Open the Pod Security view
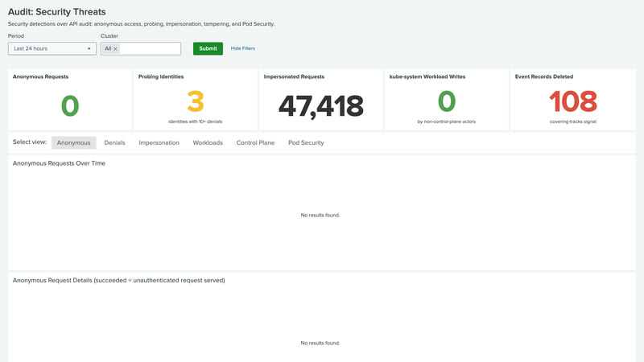Image resolution: width=644 pixels, height=362 pixels. [306, 143]
